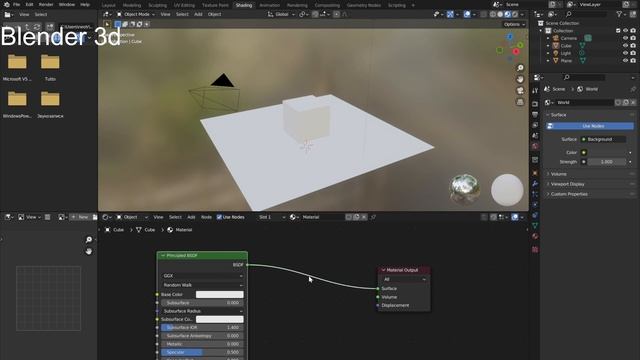Open the File menu

tap(16, 4)
